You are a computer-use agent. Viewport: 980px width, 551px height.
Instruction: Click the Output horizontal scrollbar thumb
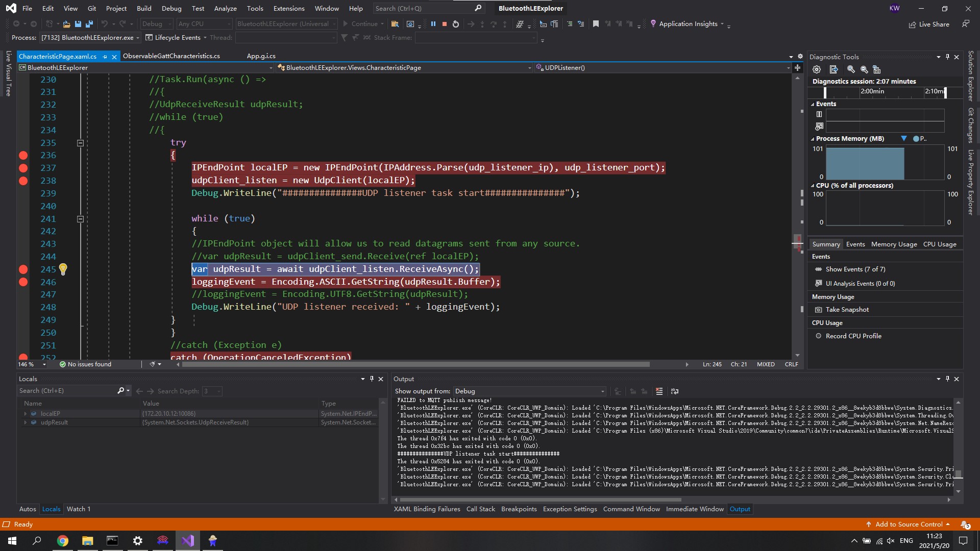540,500
